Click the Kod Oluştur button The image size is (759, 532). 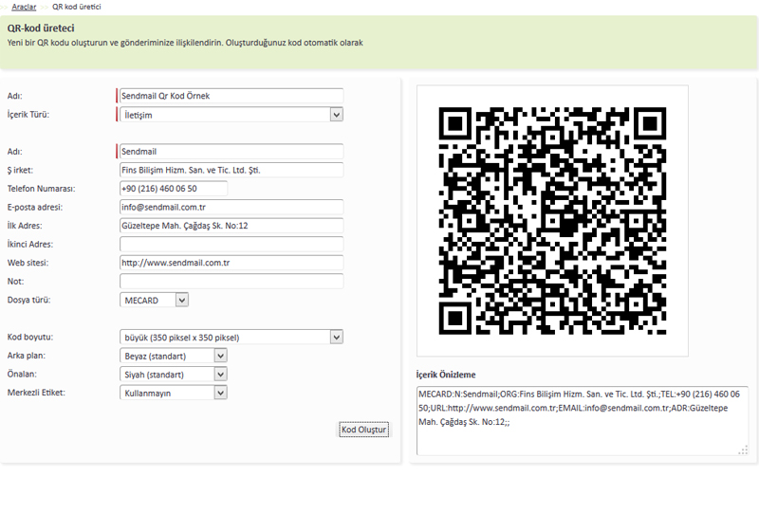tap(364, 430)
